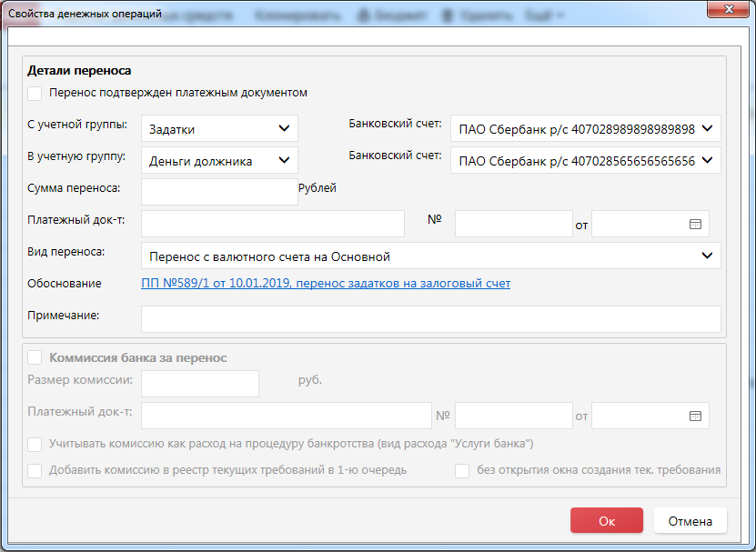Select the transfer document № number field
The image size is (756, 552).
tap(513, 224)
